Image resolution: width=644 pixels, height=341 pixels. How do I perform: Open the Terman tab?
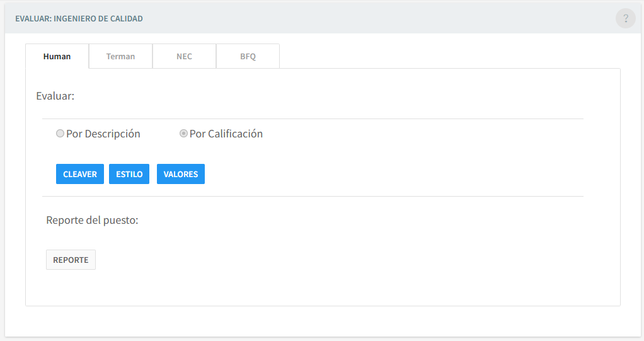(x=120, y=56)
